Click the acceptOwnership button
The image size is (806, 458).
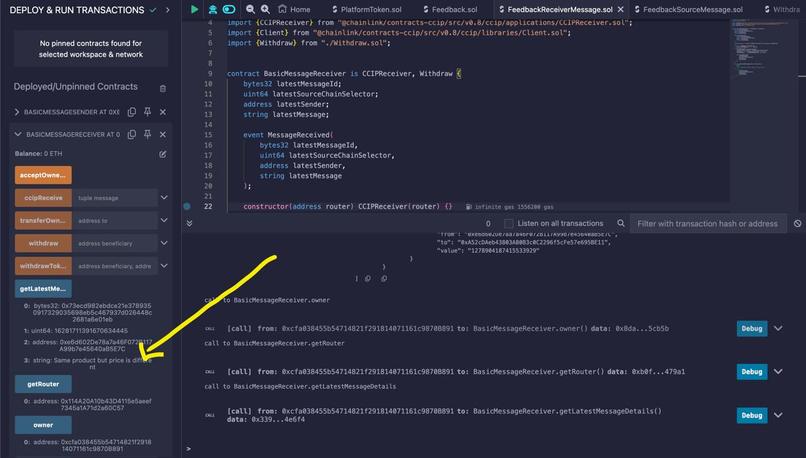pyautogui.click(x=43, y=175)
